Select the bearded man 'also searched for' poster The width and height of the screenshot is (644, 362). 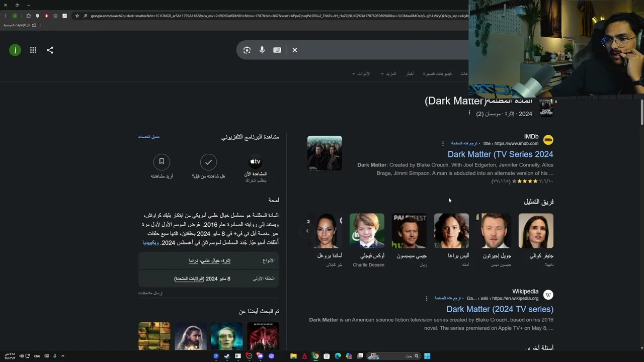[x=190, y=336]
